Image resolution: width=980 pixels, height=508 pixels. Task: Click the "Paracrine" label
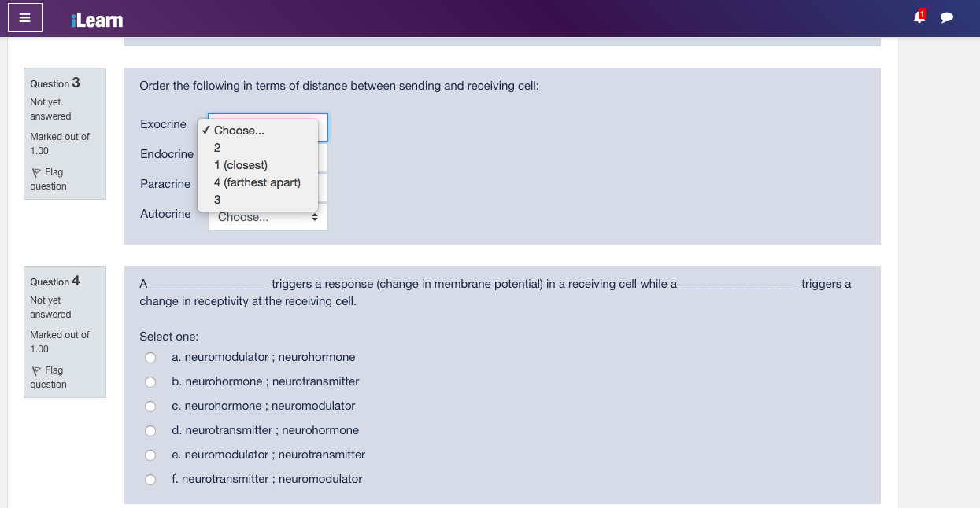[x=165, y=184]
